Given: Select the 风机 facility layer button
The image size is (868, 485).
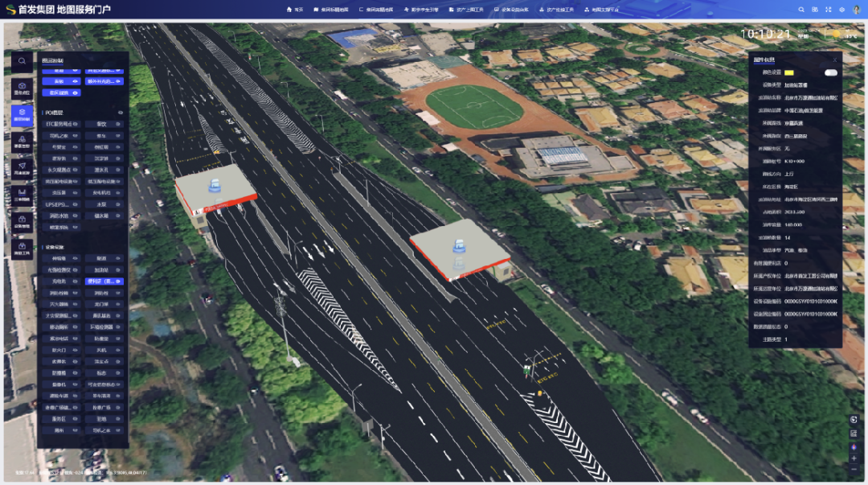Looking at the screenshot, I should (104, 351).
